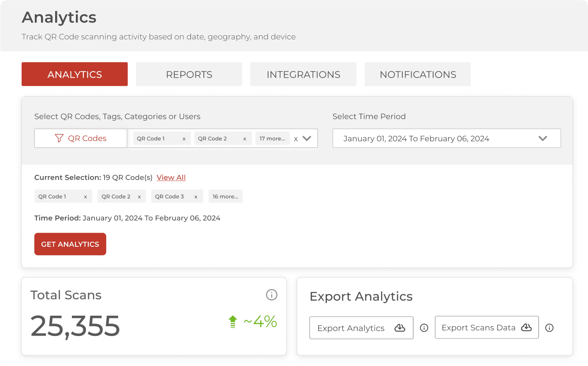
Task: Open the Select Time Period dropdown
Action: pos(446,138)
